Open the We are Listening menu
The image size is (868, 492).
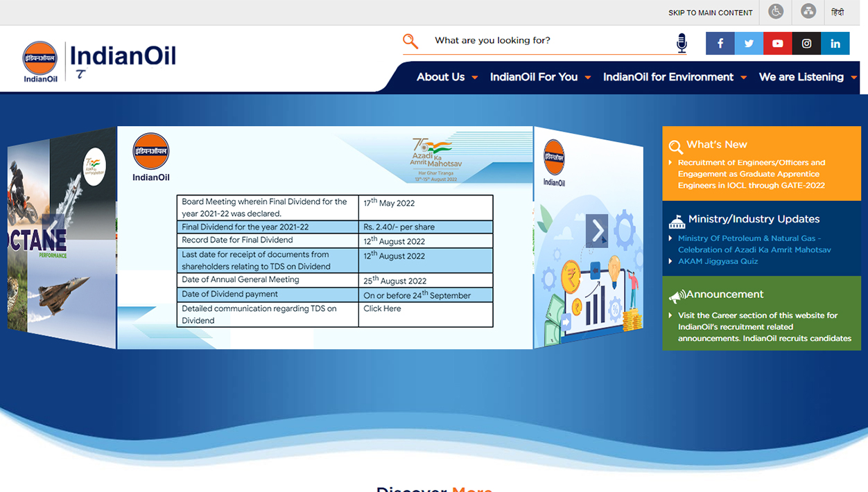click(x=801, y=77)
